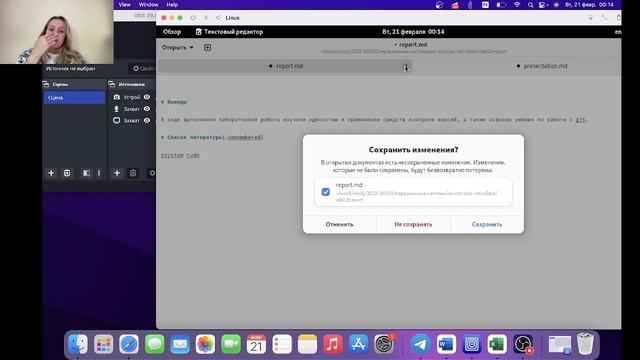640x360 pixels.
Task: Click Spotlight search icon in menu bar
Action: pyautogui.click(x=530, y=5)
